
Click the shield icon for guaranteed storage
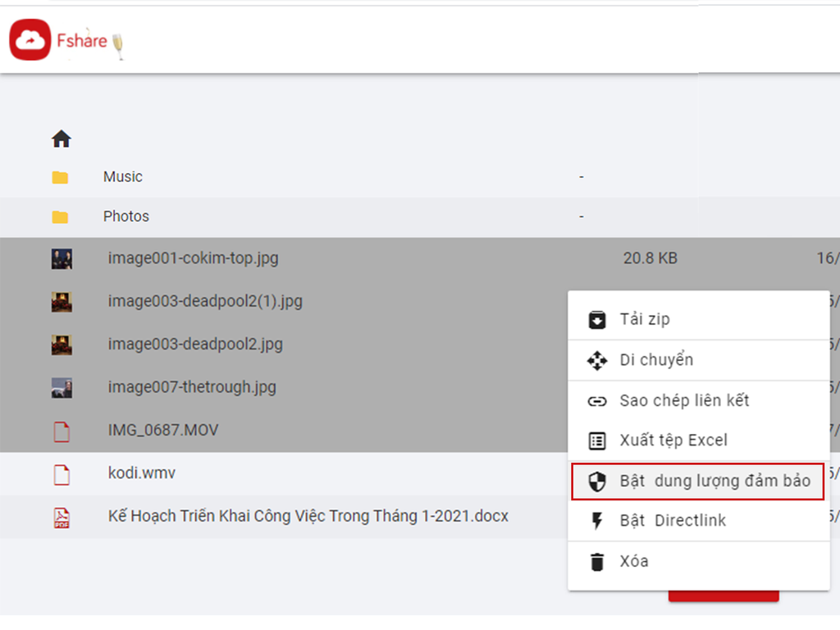tap(597, 482)
